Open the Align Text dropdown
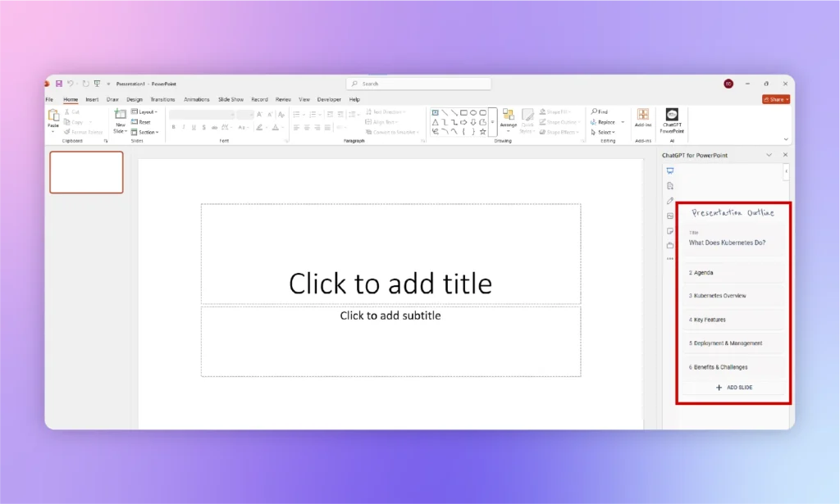 click(x=382, y=122)
